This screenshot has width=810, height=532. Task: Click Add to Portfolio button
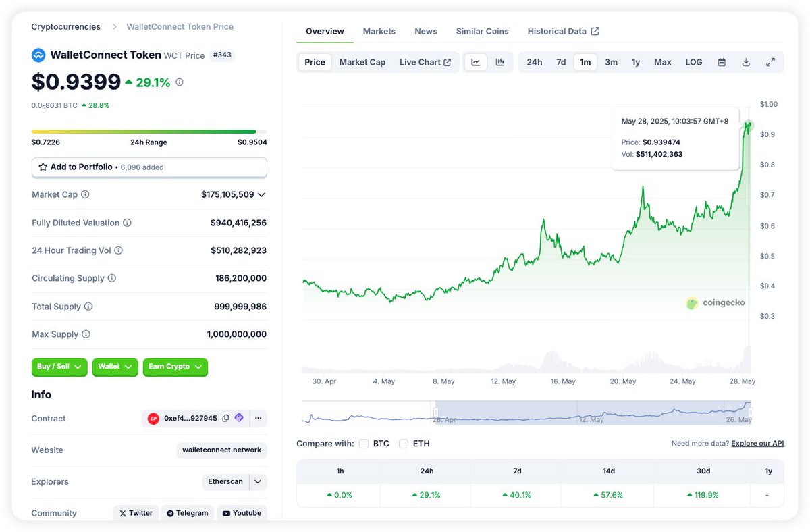click(x=149, y=167)
